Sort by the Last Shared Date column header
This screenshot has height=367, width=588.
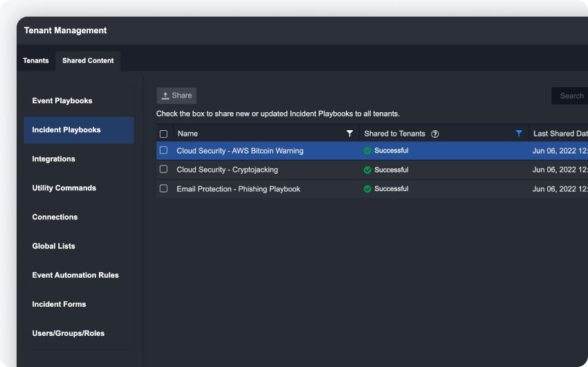[560, 134]
